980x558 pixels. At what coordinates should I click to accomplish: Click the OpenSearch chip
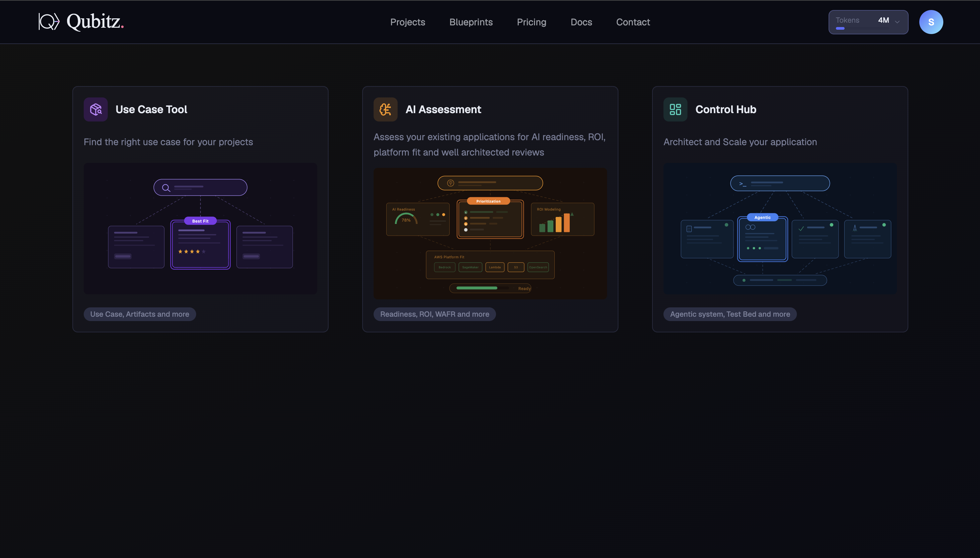(538, 267)
